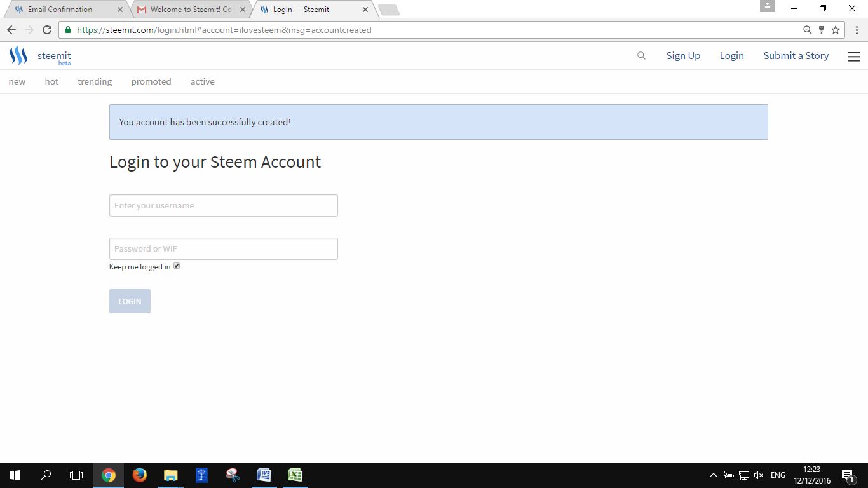The width and height of the screenshot is (868, 488).
Task: Open the new posts feed
Action: [17, 81]
